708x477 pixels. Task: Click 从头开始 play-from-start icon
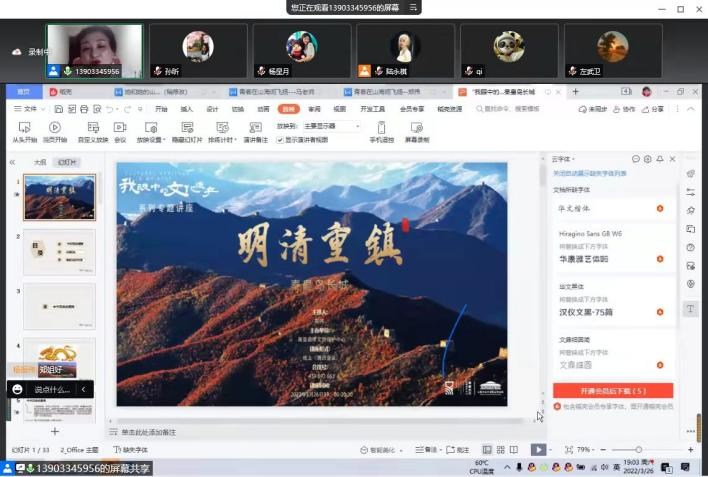25,128
